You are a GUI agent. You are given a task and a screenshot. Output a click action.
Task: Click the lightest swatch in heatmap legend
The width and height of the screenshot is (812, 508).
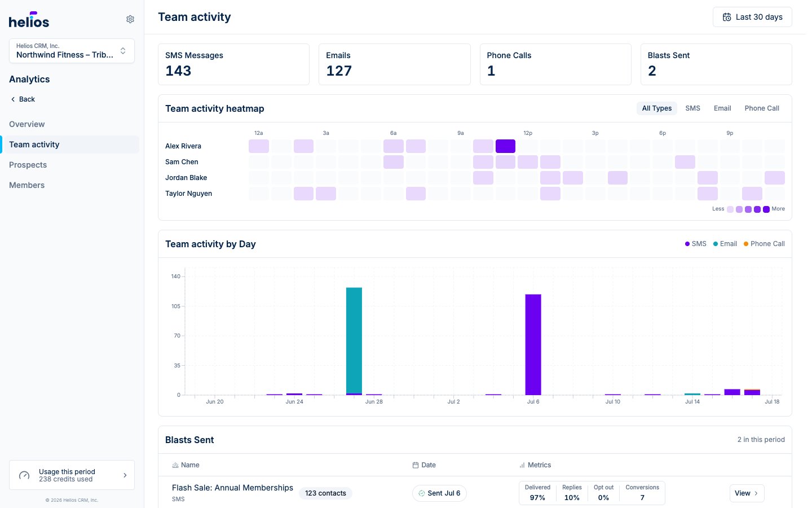(x=730, y=209)
